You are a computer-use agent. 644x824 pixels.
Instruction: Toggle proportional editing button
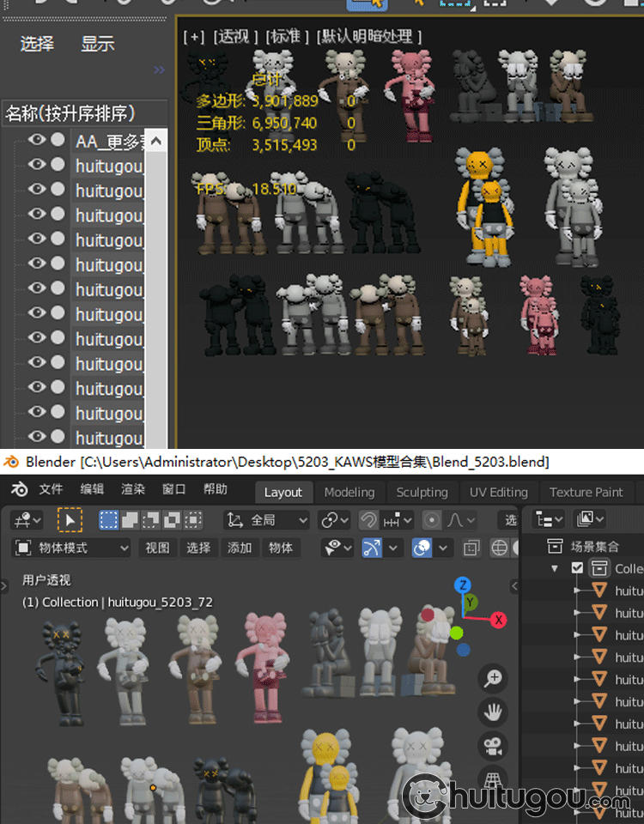[432, 520]
